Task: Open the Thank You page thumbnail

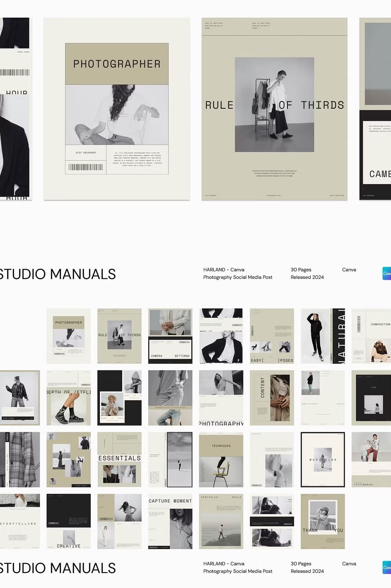Action: pyautogui.click(x=322, y=521)
